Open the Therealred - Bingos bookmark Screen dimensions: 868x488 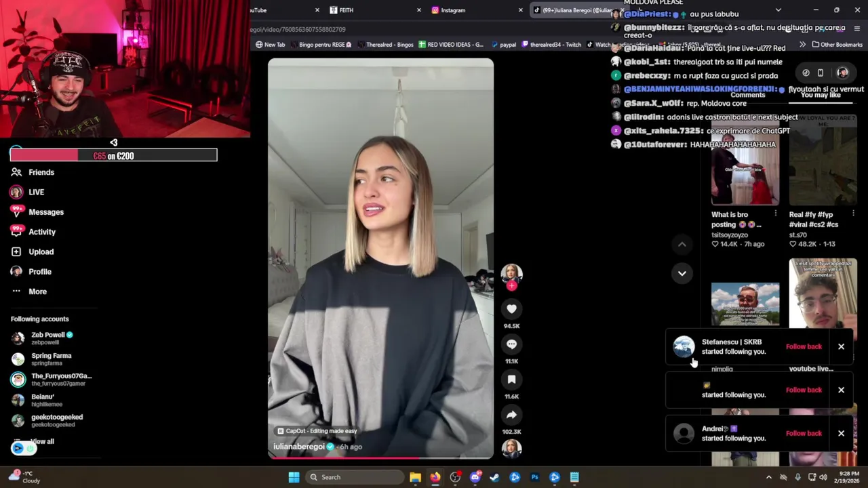click(384, 45)
